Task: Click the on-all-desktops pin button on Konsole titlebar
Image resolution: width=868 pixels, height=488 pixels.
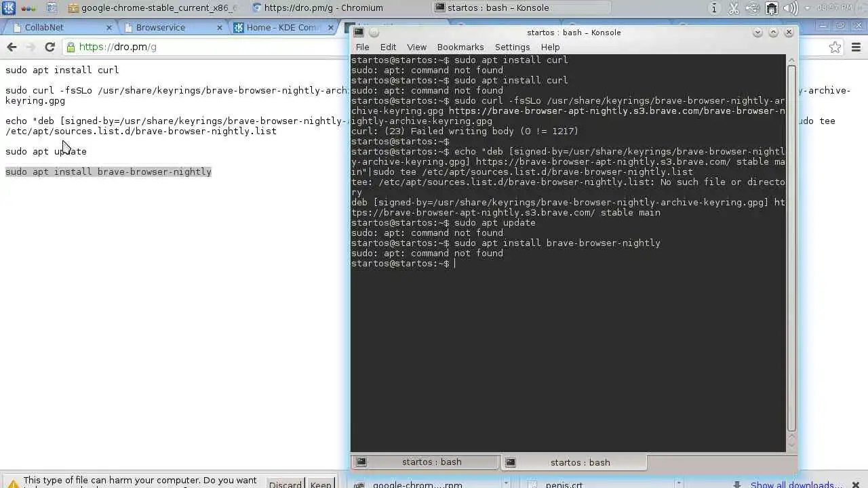Action: (374, 32)
